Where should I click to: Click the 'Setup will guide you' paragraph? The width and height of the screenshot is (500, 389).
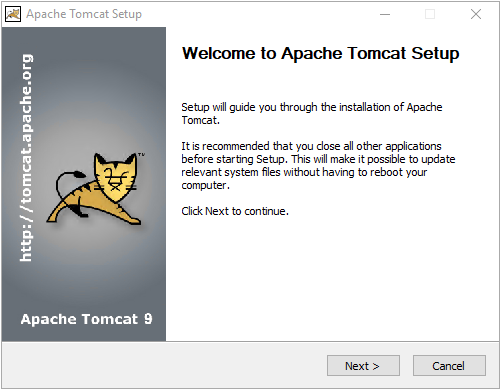(312, 114)
